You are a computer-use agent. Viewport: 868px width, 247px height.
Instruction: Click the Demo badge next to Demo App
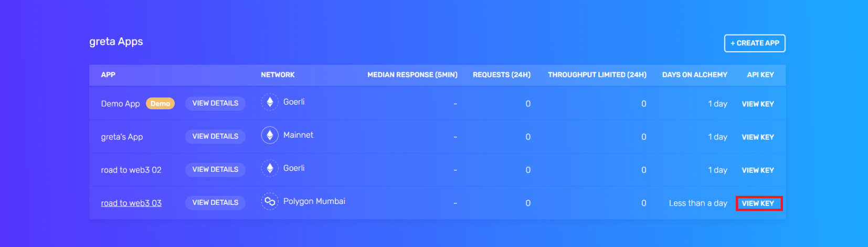(x=160, y=104)
